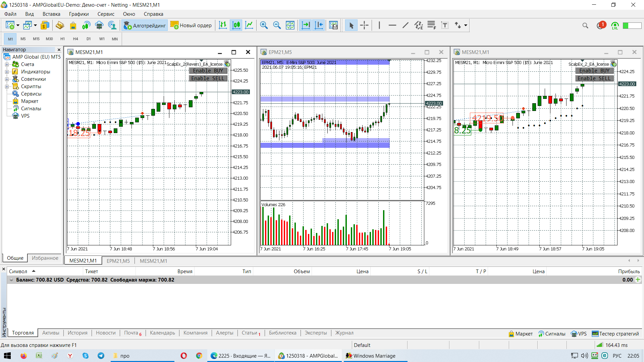Screen dimensions: 644x362
Task: Click Enable BUY in left chart
Action: (208, 71)
